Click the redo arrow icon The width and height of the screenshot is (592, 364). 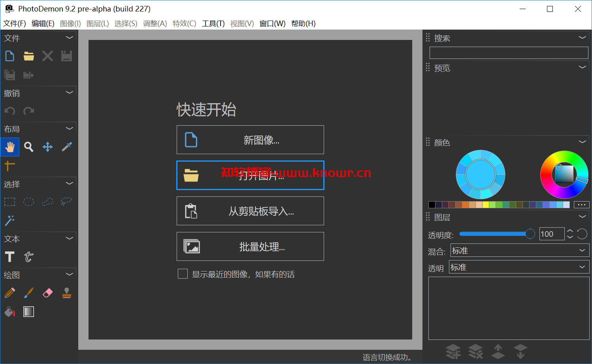click(x=29, y=111)
